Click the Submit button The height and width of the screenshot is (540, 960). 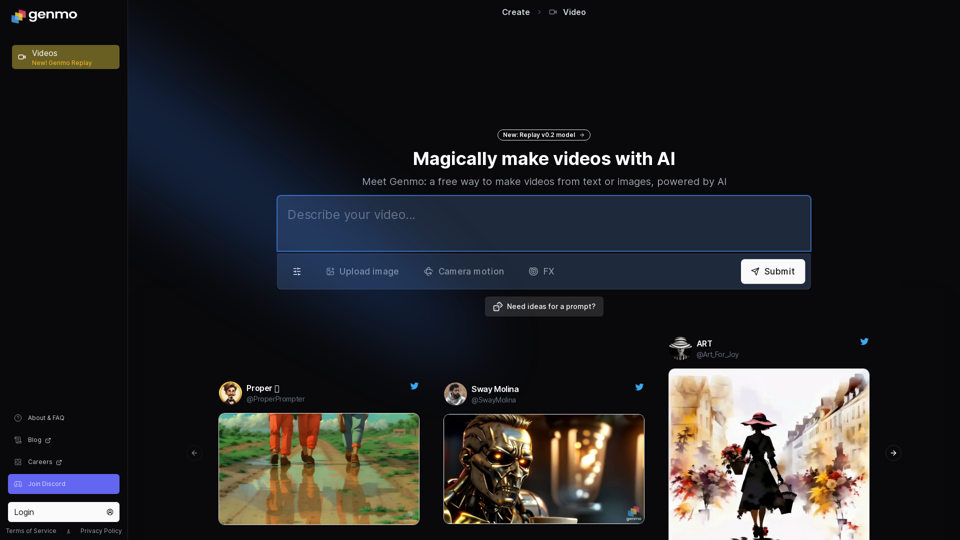pyautogui.click(x=773, y=271)
